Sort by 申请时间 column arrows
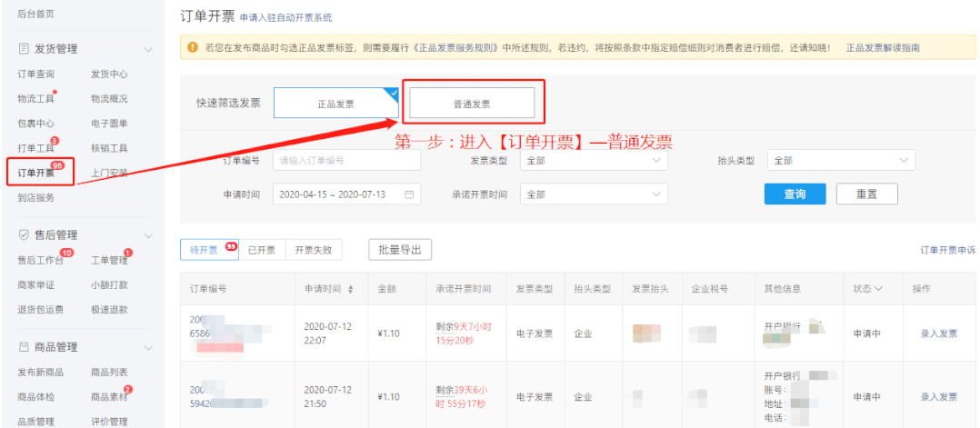980x428 pixels. click(350, 289)
